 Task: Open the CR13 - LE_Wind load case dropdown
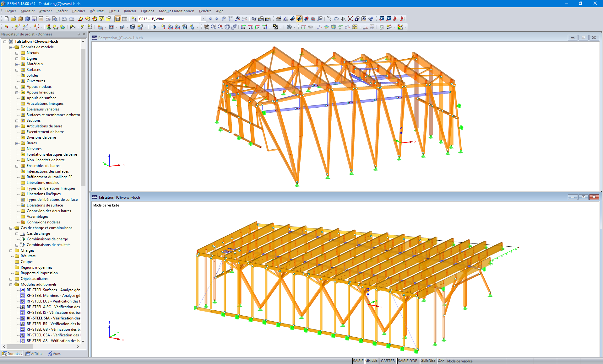(203, 19)
